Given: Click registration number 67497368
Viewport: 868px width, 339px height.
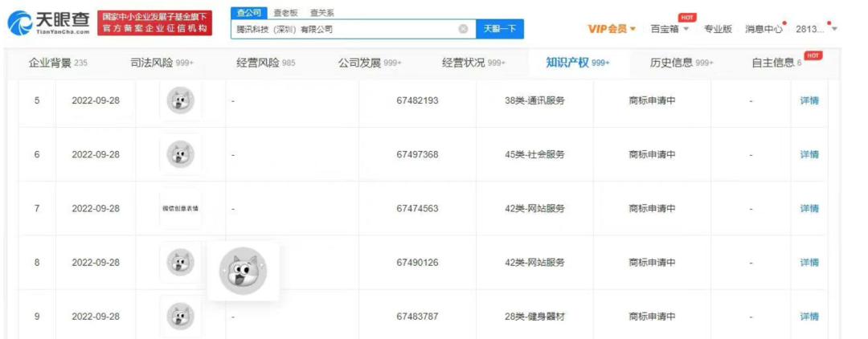Looking at the screenshot, I should 417,155.
